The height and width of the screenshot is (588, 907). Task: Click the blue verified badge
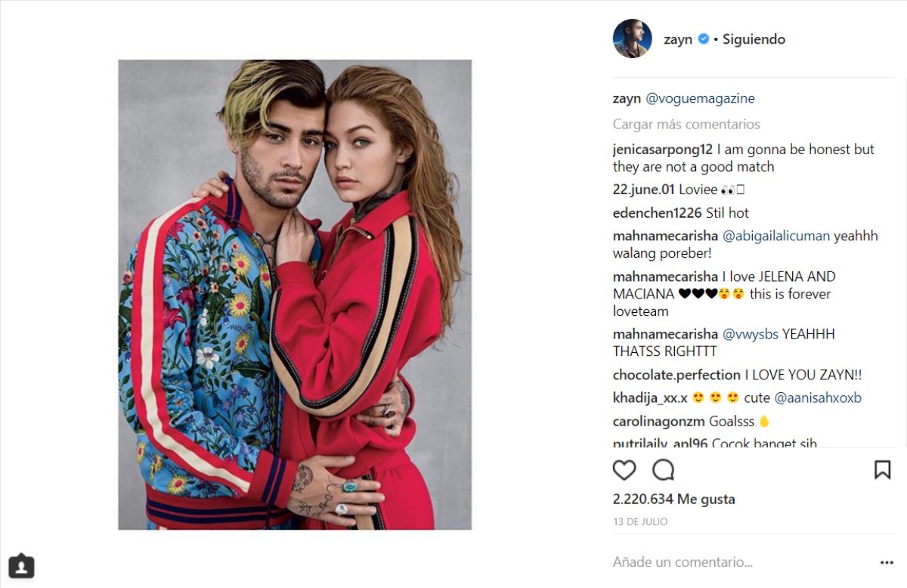click(x=703, y=39)
